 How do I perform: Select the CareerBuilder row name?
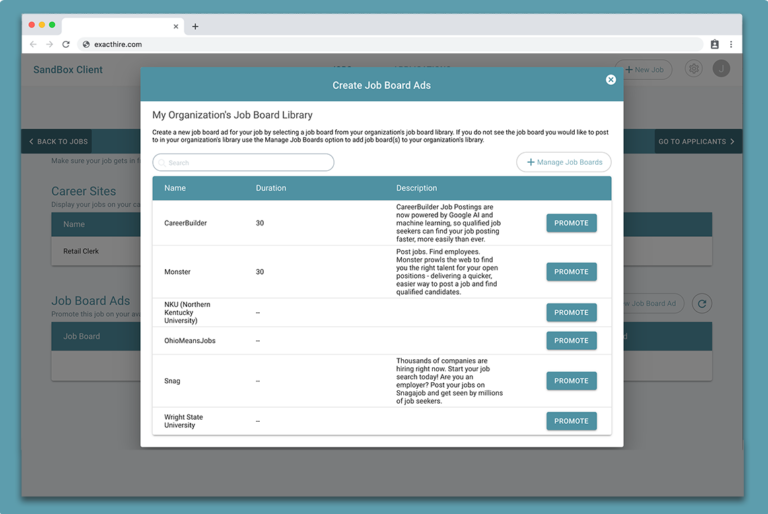click(x=185, y=223)
